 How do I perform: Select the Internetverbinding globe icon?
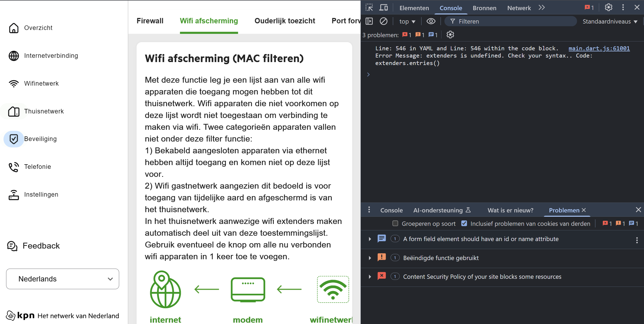click(x=14, y=56)
